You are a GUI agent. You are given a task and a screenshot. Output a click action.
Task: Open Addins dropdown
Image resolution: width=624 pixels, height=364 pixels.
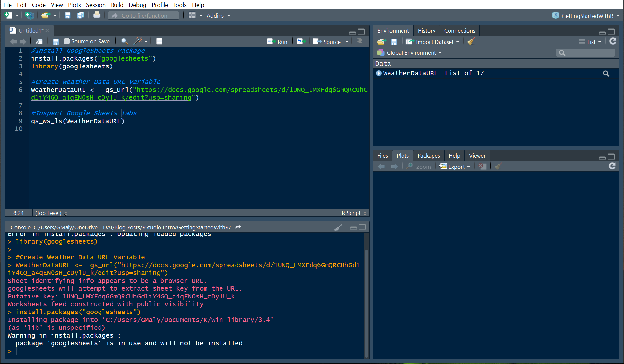218,16
